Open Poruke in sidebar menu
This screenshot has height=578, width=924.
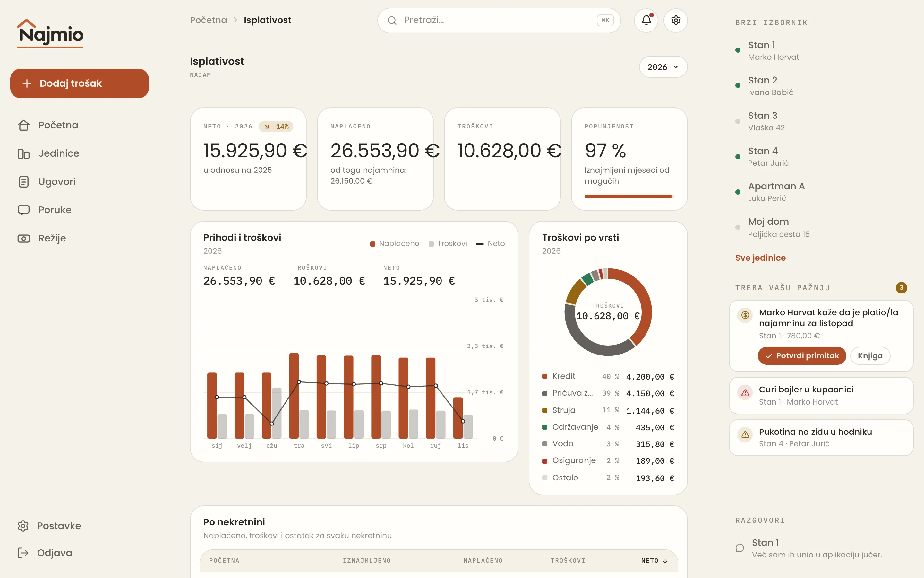[80, 210]
